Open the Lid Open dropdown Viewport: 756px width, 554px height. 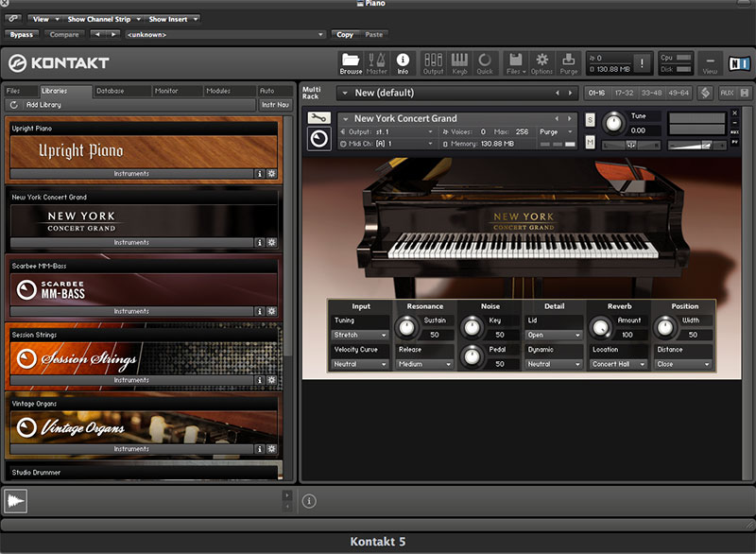point(554,335)
